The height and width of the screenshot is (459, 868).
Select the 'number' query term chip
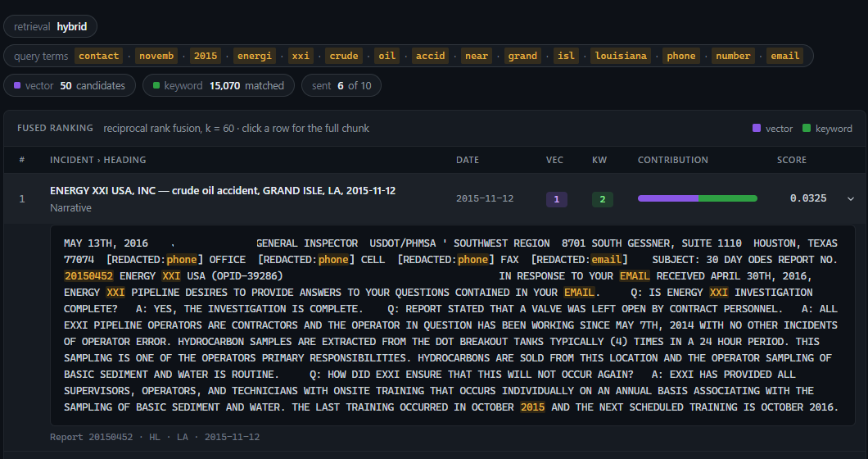(733, 56)
